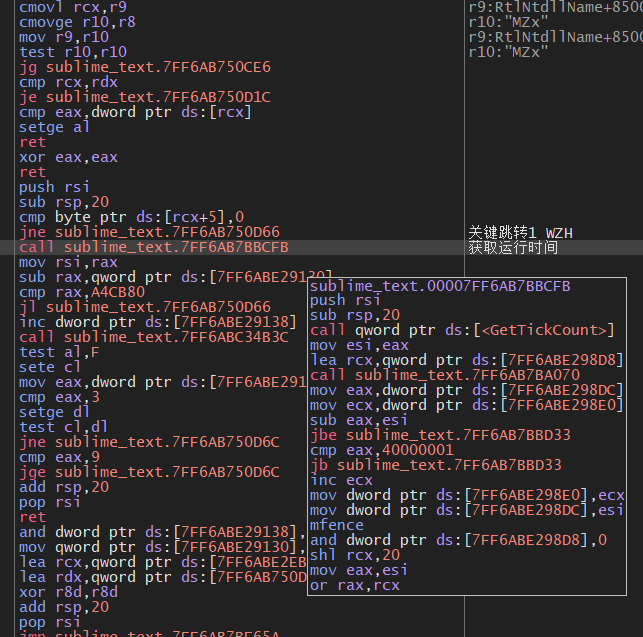Select the 'jg sublime_text.7FF6AB750CE6' jump line
Screen dimensions: 643x637
point(145,67)
